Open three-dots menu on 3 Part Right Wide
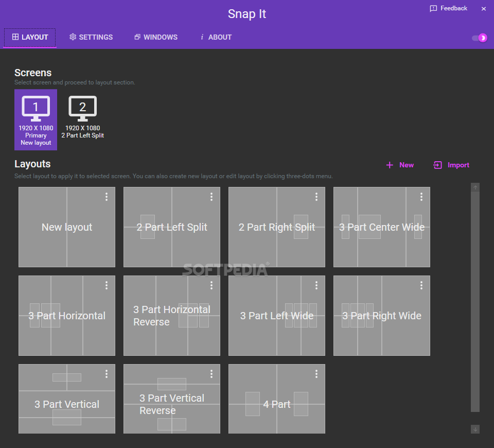Screen dimensions: 494x448 point(421,285)
